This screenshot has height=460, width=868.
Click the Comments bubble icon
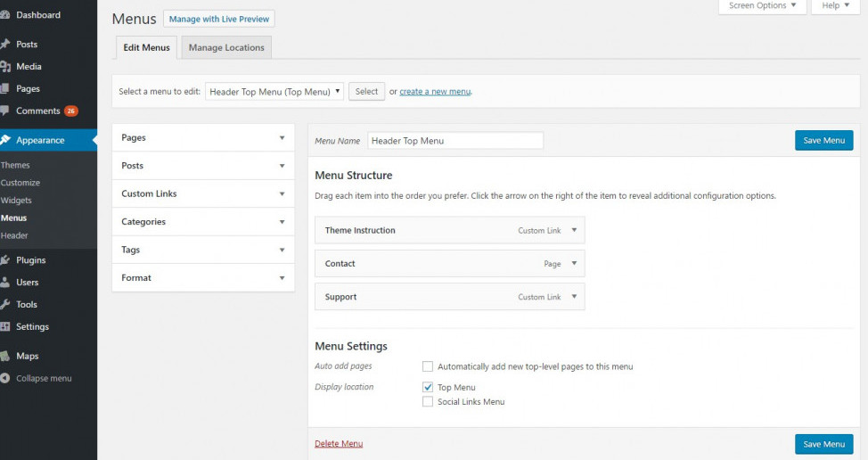(4, 111)
